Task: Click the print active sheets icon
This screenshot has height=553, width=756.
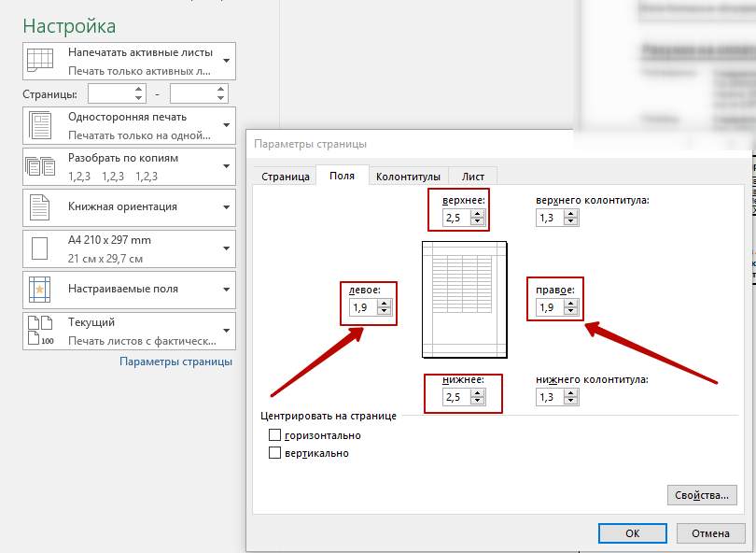Action: coord(40,61)
